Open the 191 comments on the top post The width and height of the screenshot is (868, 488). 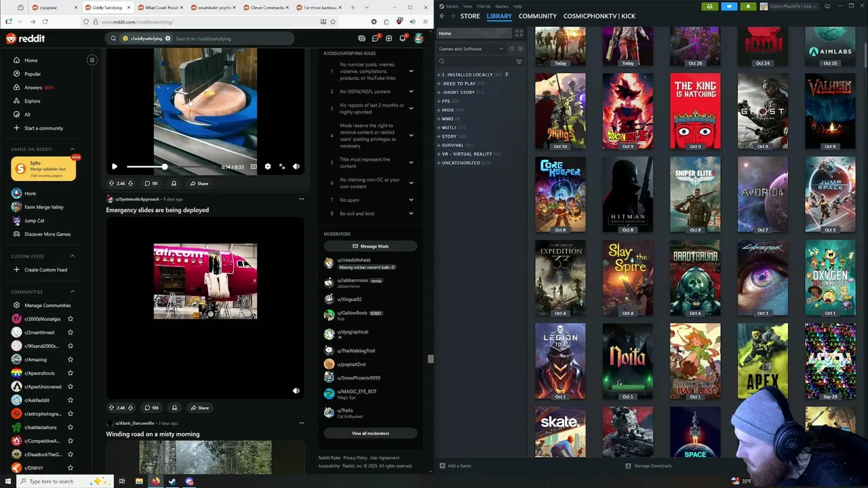151,184
